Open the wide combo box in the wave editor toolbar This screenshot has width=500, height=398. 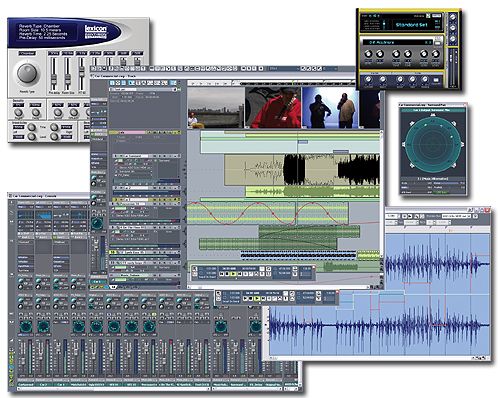tap(456, 216)
